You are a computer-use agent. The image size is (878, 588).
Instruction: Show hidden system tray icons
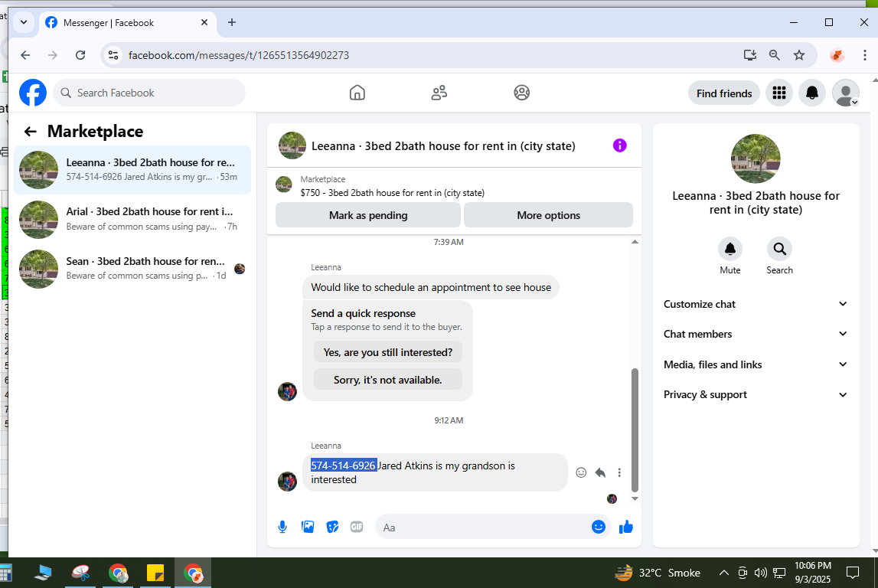click(723, 573)
